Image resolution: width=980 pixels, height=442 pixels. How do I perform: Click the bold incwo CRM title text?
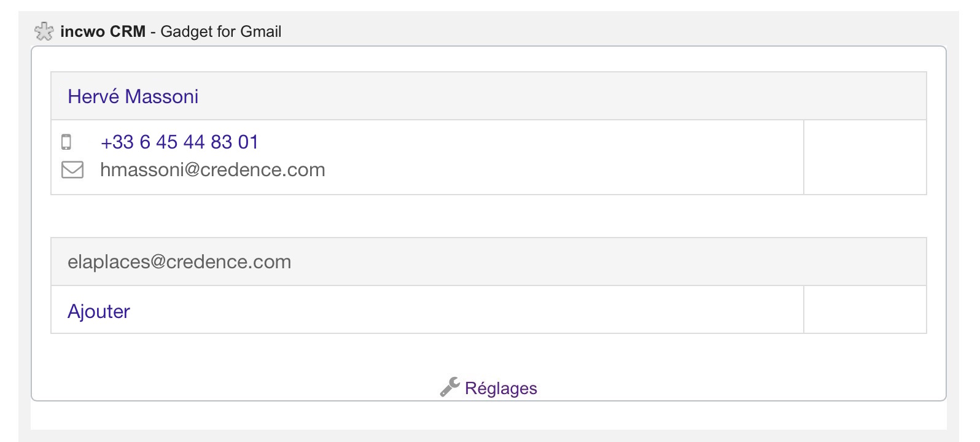click(103, 31)
